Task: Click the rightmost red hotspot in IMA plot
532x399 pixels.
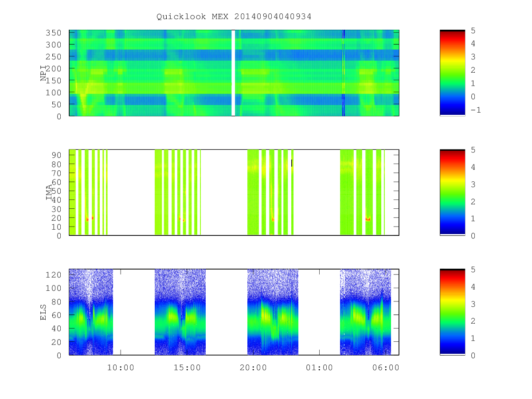Action: point(368,219)
